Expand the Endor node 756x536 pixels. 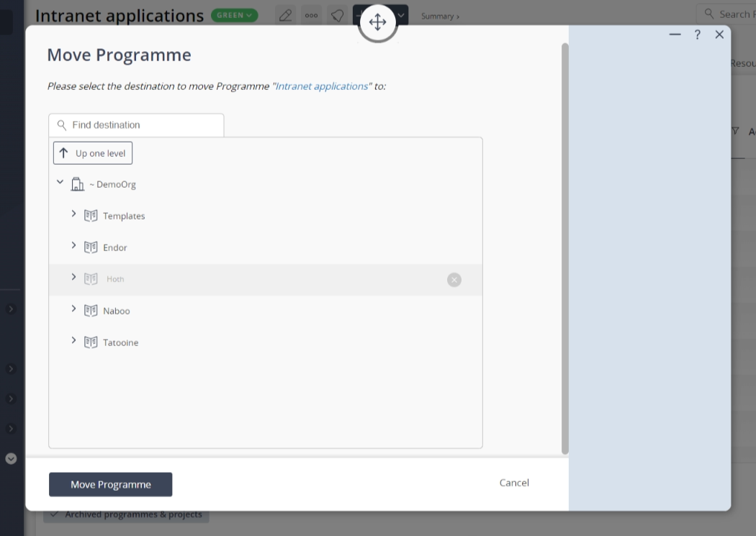click(x=73, y=246)
